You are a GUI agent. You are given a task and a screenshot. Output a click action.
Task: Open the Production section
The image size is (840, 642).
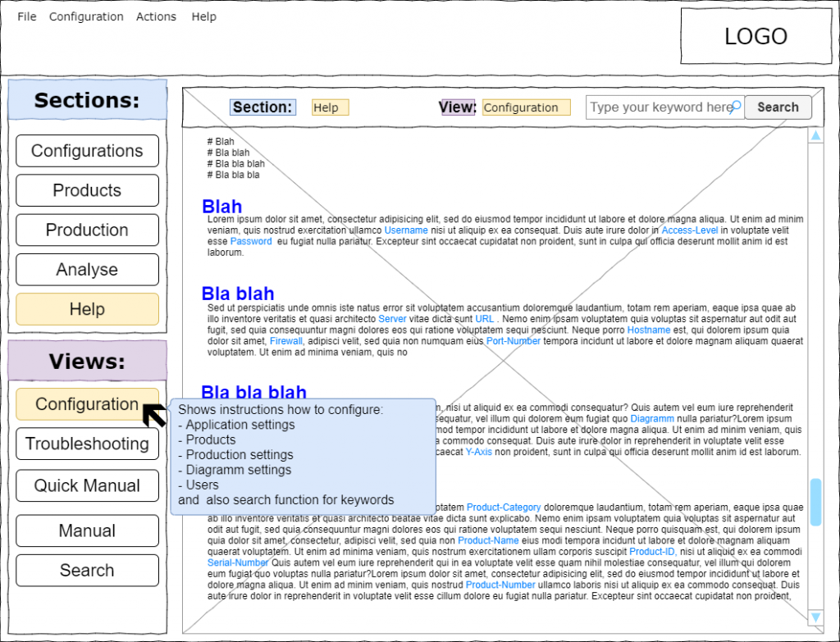pyautogui.click(x=87, y=230)
